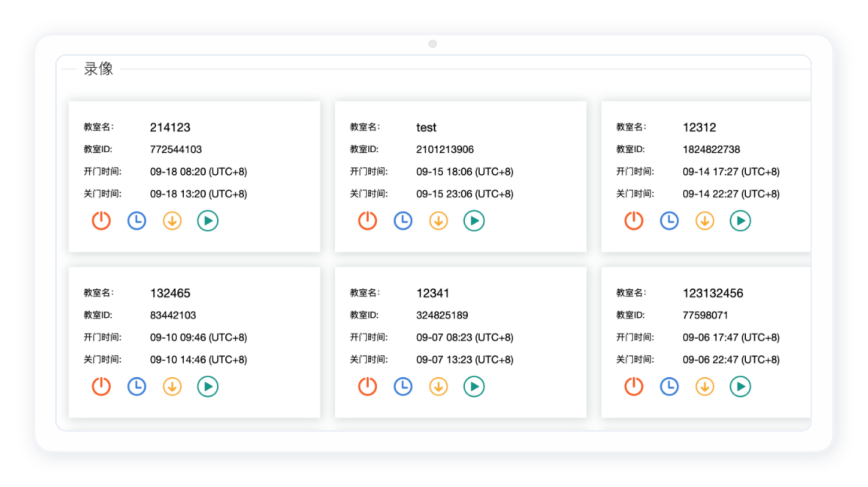Image resolution: width=868 pixels, height=487 pixels.
Task: Click close time 09-10 14:46 (UTC+8)
Action: click(198, 360)
